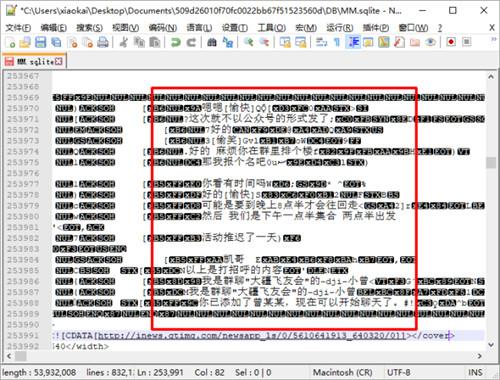This screenshot has width=500, height=380.
Task: Close the MM.sqlite tab with its X
Action: click(x=59, y=61)
